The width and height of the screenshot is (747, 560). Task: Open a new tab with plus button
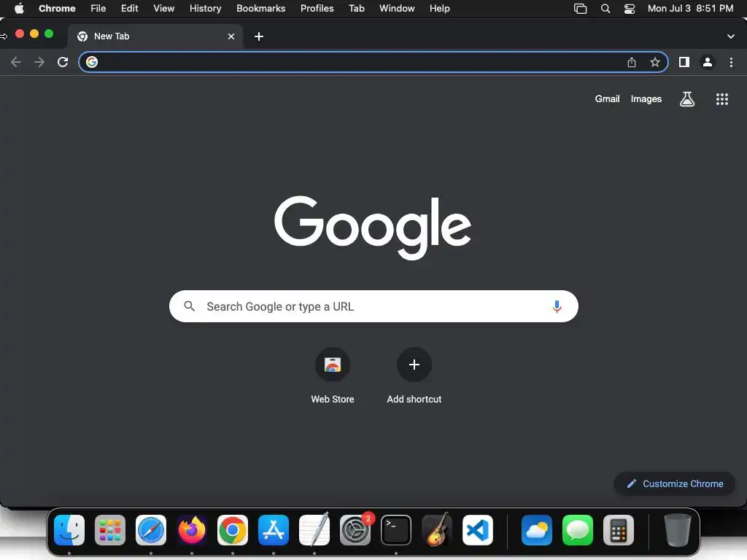259,36
